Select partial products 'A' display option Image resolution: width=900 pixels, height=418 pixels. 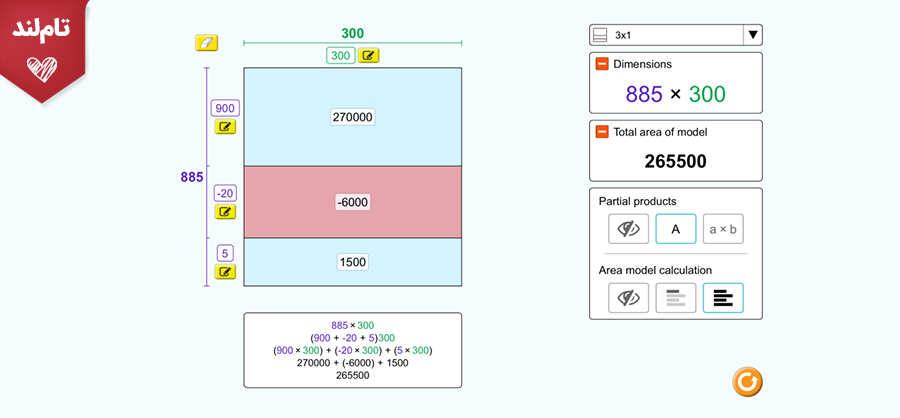pos(676,229)
